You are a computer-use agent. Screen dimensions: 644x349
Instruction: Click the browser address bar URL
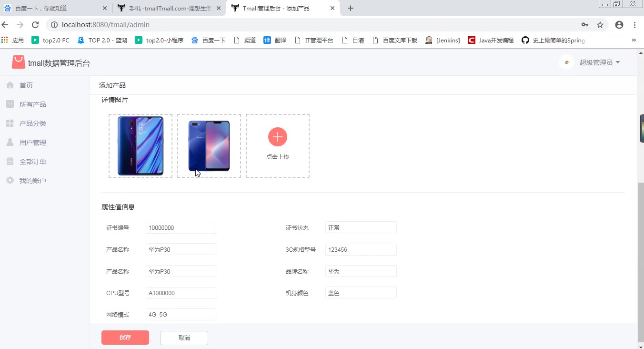click(x=106, y=25)
